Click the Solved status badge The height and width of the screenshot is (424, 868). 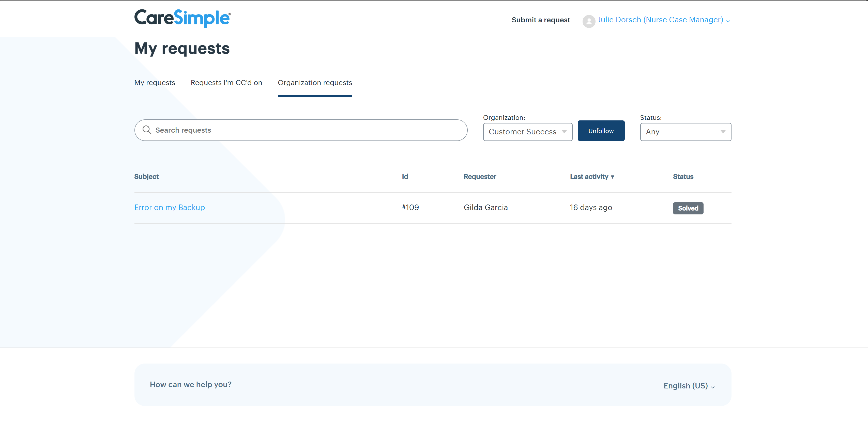[x=688, y=208]
